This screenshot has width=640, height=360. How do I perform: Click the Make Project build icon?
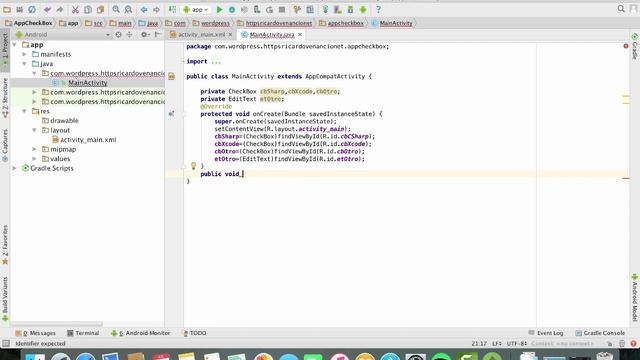coord(172,9)
